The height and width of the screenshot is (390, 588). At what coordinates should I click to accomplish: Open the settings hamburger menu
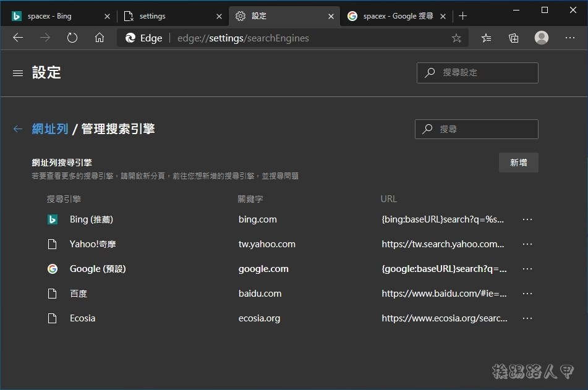[18, 73]
